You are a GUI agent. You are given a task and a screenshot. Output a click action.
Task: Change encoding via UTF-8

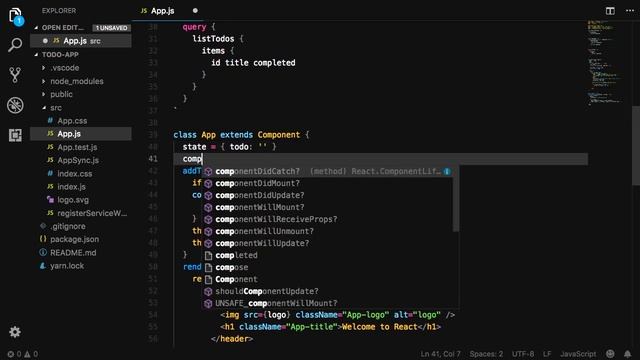pyautogui.click(x=523, y=354)
